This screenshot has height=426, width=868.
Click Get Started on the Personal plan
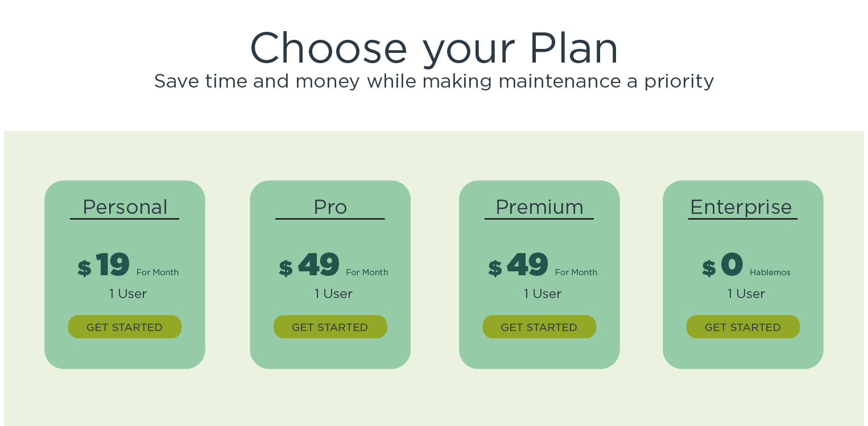pyautogui.click(x=125, y=327)
